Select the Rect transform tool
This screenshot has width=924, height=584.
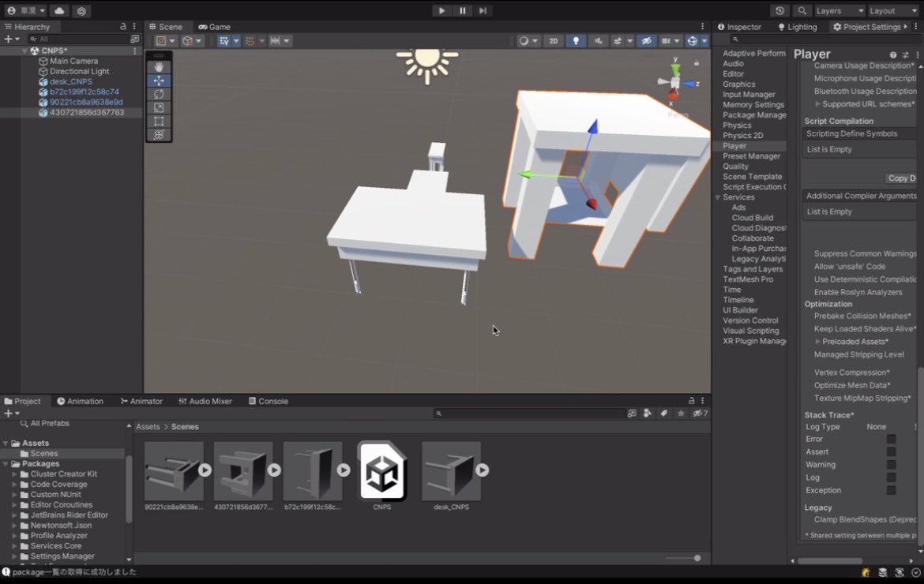click(159, 122)
